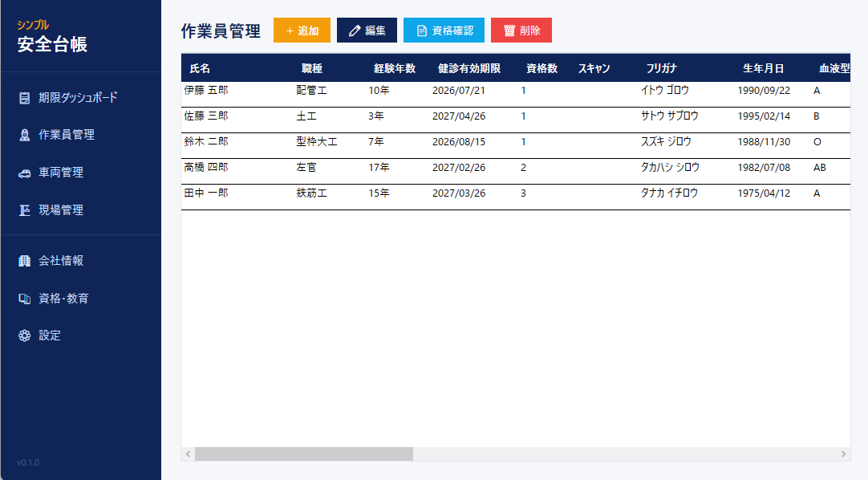The height and width of the screenshot is (480, 868).
Task: Click the 土工 cell
Action: click(306, 116)
